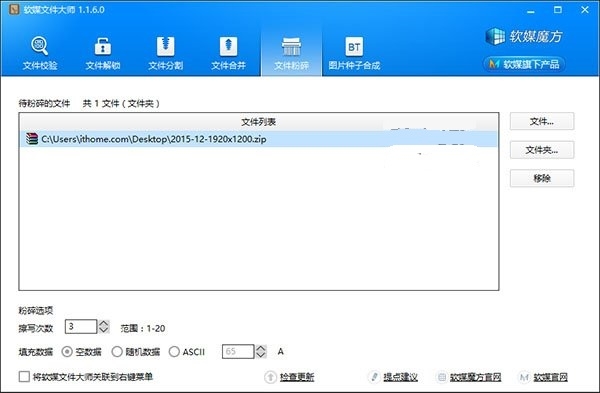Close the 软媒文件大师 window

pyautogui.click(x=585, y=10)
